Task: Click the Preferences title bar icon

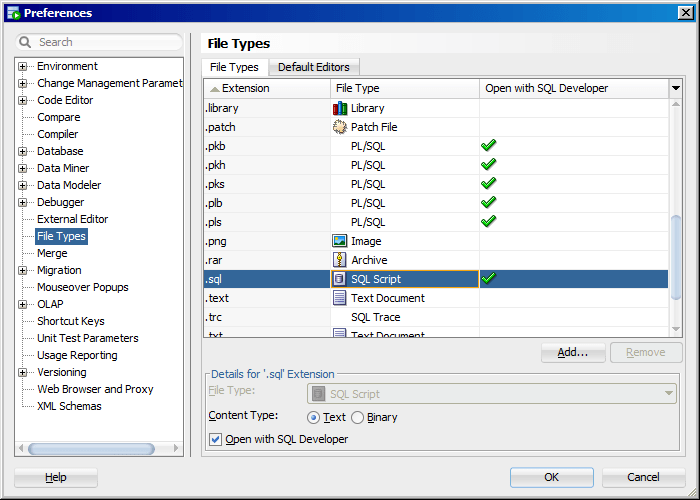Action: pyautogui.click(x=14, y=13)
